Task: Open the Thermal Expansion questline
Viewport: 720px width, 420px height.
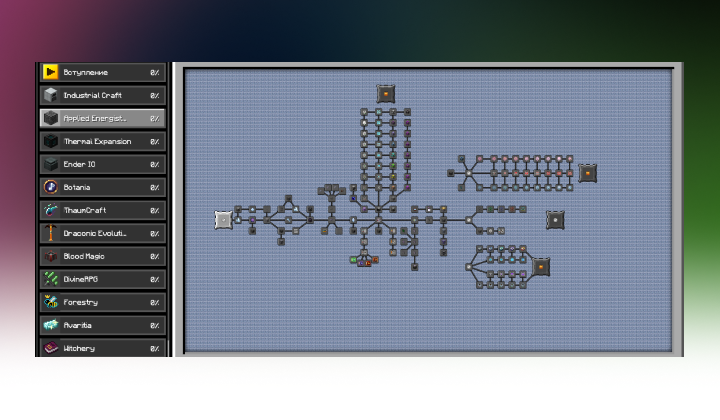Action: [100, 141]
